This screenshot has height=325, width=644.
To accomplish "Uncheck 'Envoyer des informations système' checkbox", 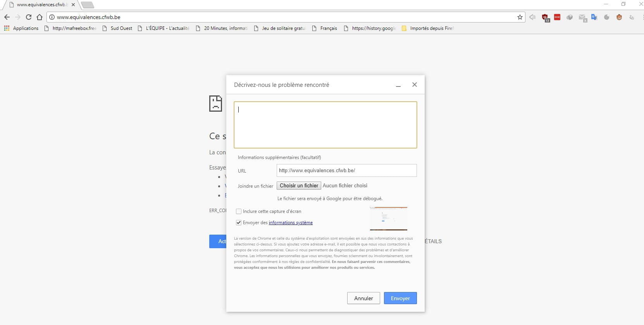I will click(239, 223).
